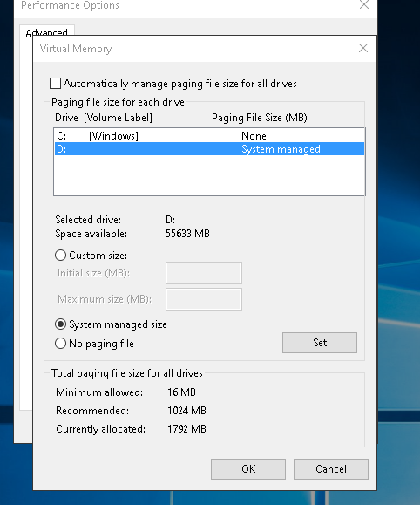Close the Virtual Memory dialog with X
This screenshot has height=505, width=420.
tap(363, 48)
